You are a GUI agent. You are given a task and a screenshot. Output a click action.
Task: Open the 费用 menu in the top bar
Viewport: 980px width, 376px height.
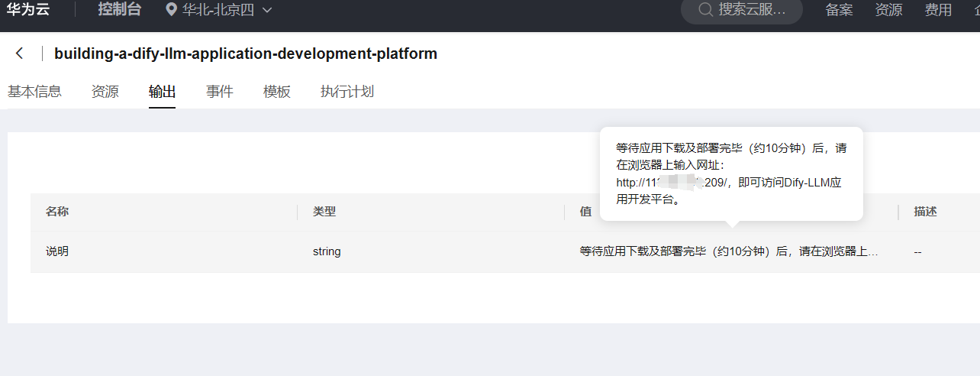(938, 10)
